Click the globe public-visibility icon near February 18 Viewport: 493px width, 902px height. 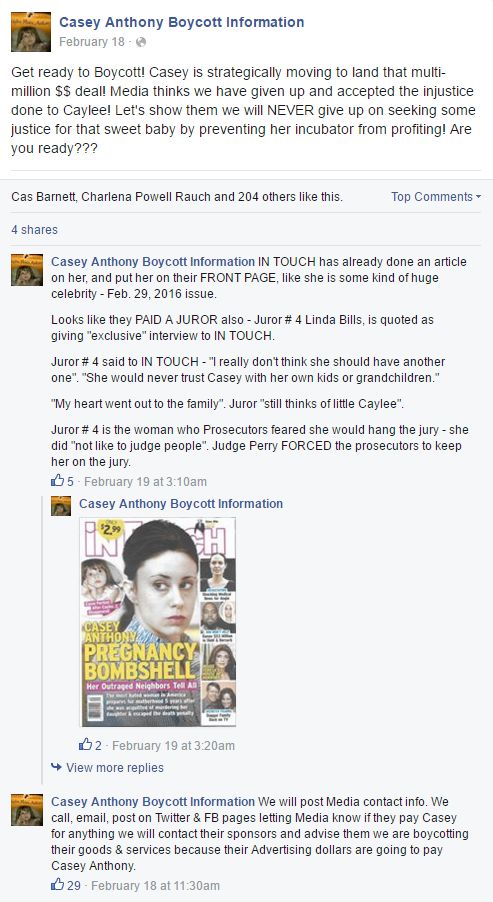click(x=141, y=42)
